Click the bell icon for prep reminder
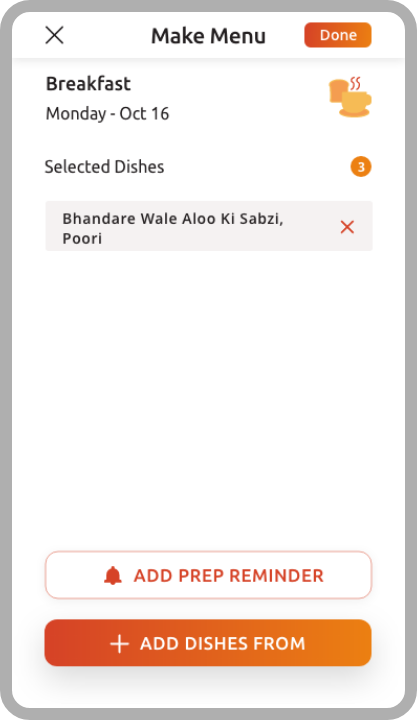This screenshot has height=720, width=417. tap(113, 575)
